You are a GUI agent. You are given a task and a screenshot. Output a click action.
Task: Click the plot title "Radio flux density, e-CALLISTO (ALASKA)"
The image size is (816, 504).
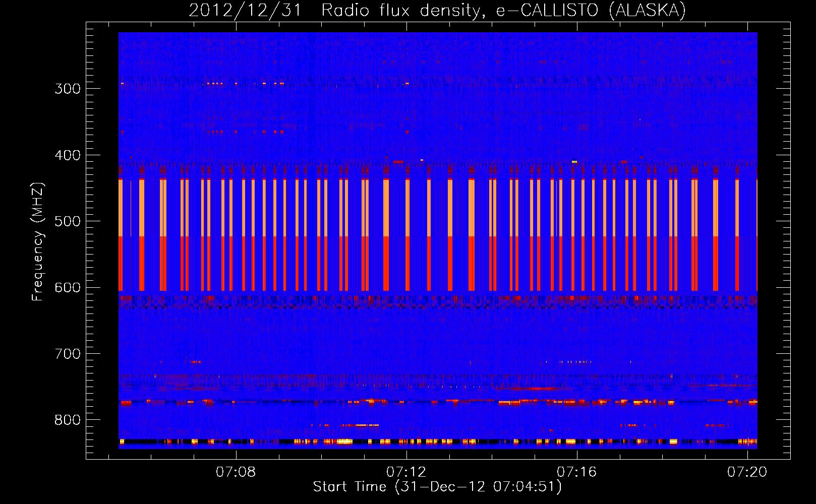click(x=504, y=11)
